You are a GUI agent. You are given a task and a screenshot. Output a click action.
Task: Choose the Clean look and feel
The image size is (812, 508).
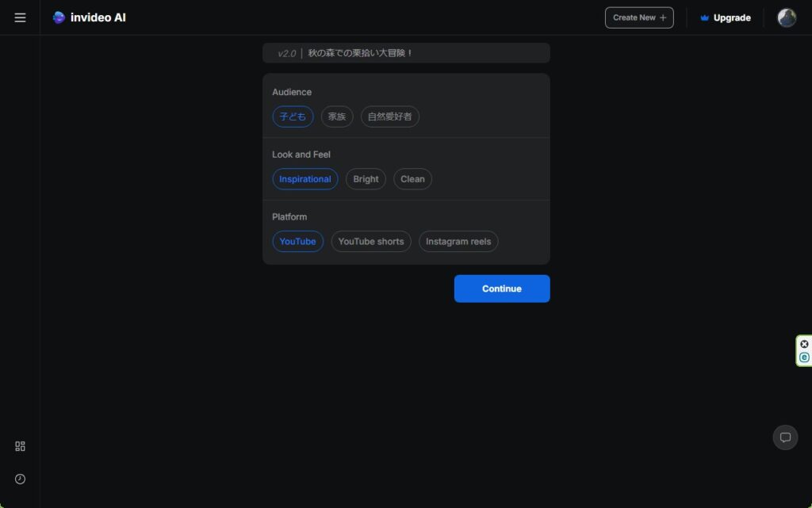(x=412, y=179)
